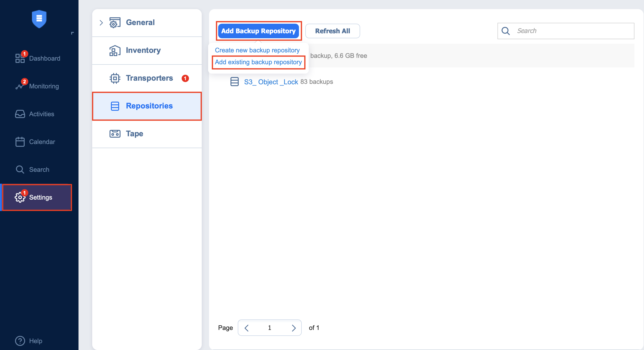Viewport: 644px width, 350px height.
Task: Open the S3_Object_Lock repository link
Action: (x=270, y=82)
